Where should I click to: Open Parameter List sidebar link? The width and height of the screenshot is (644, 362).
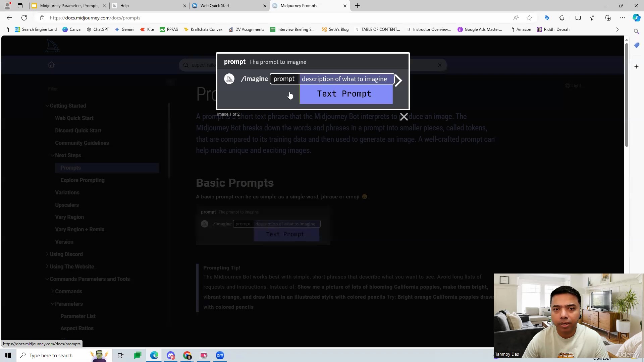[78, 316]
